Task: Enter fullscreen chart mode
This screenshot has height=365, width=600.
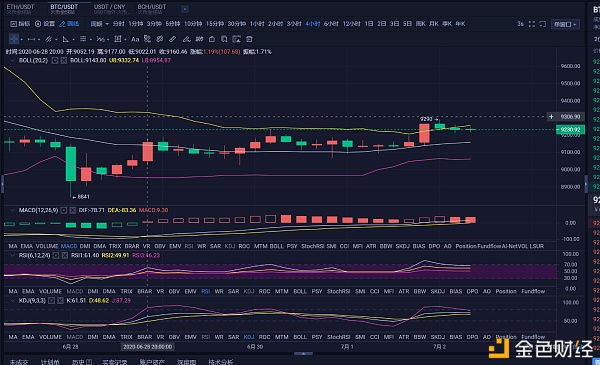Action: click(x=532, y=24)
